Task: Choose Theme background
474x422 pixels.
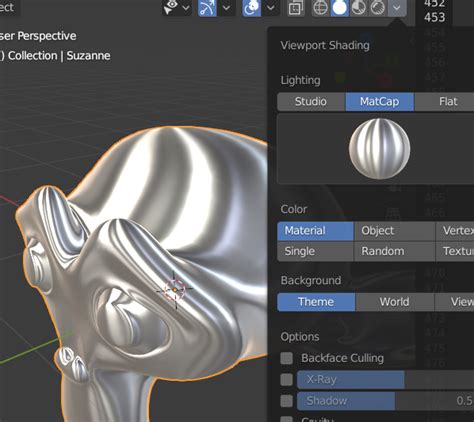Action: pos(316,302)
